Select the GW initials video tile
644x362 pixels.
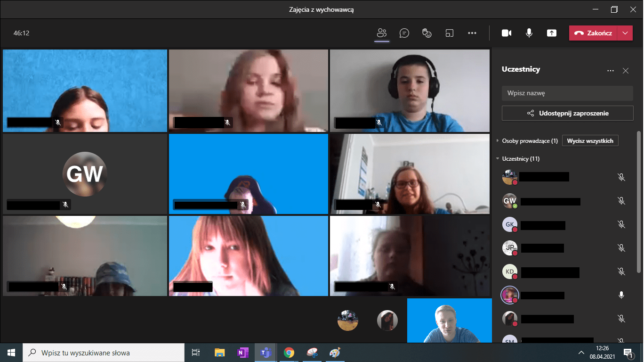85,174
